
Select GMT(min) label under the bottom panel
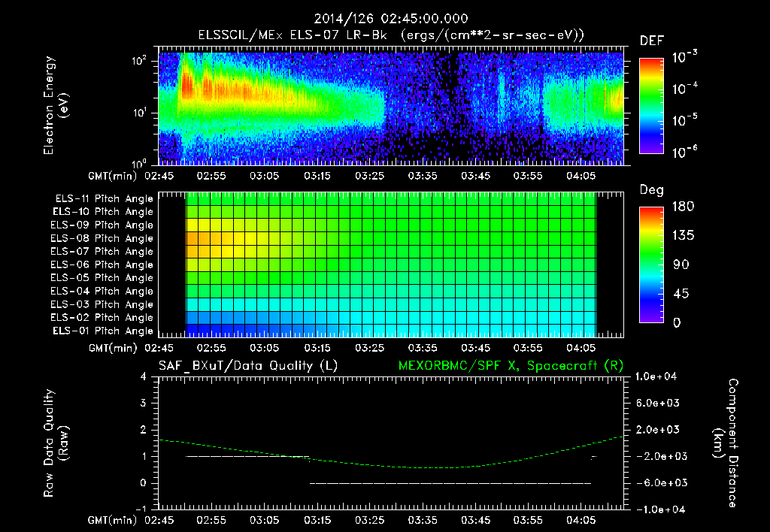112,520
